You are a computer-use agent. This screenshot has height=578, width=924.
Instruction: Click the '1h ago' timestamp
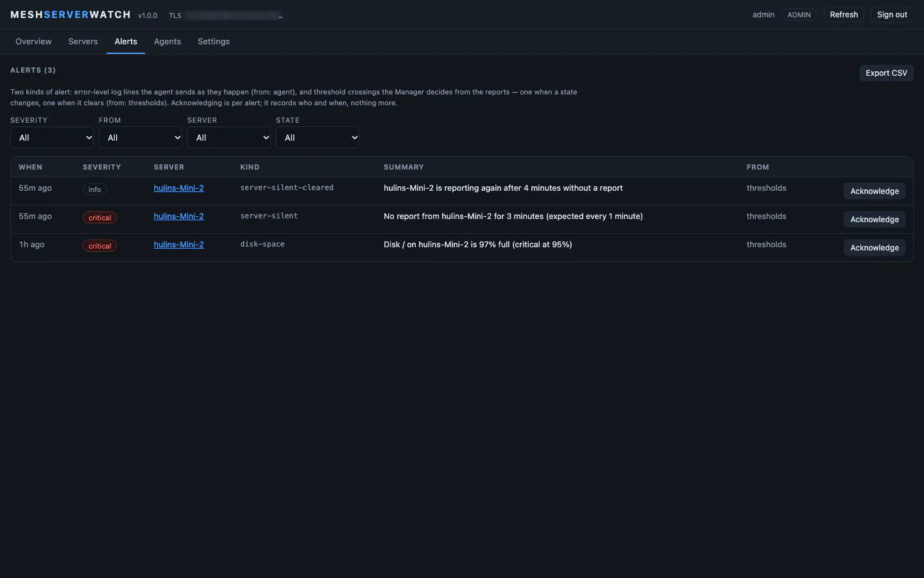click(x=31, y=245)
